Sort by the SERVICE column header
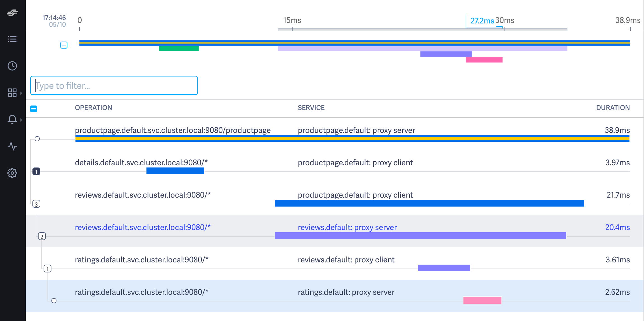 coord(311,108)
